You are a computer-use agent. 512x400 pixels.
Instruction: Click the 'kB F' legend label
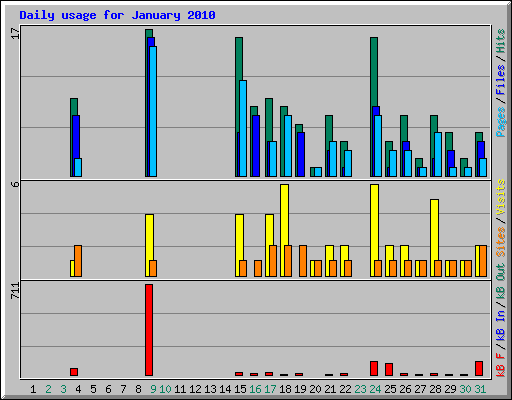(x=501, y=365)
